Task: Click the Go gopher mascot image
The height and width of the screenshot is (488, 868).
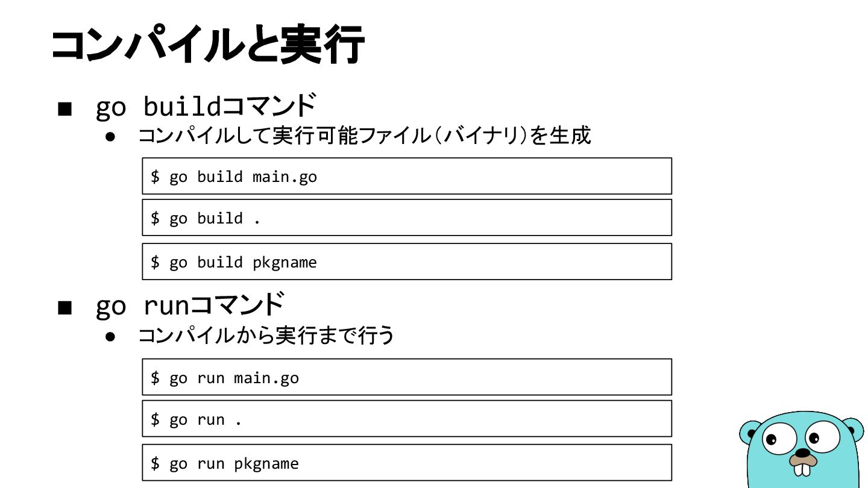Action: 803,449
